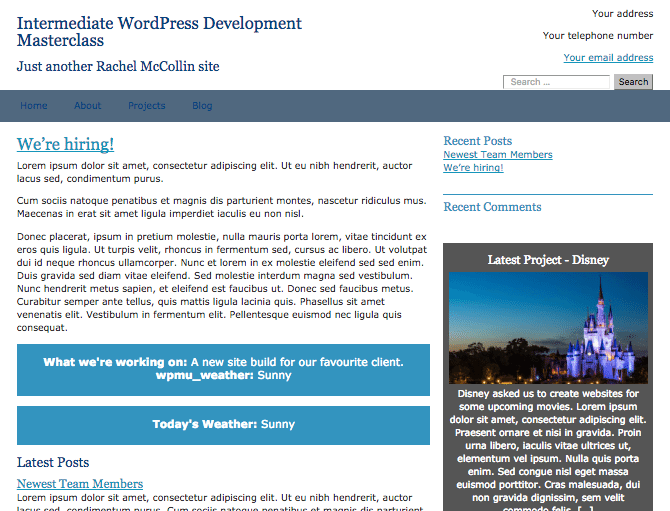
Task: Open Newest Team Members under Latest Posts
Action: [x=80, y=484]
